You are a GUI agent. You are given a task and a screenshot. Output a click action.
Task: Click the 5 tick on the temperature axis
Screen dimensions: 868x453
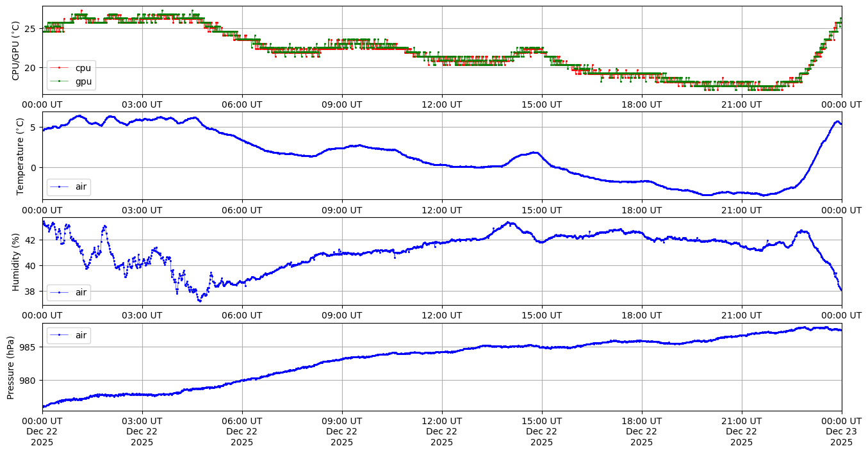click(x=35, y=128)
